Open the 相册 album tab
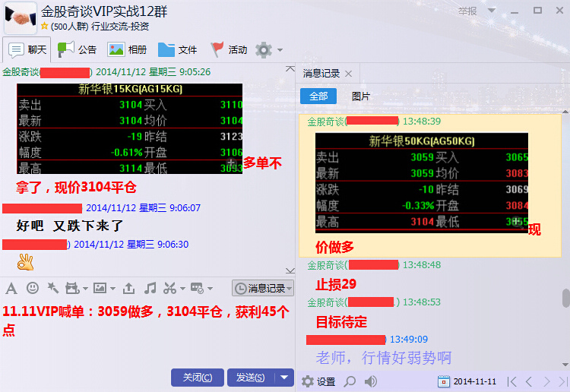The image size is (570, 392). [127, 50]
